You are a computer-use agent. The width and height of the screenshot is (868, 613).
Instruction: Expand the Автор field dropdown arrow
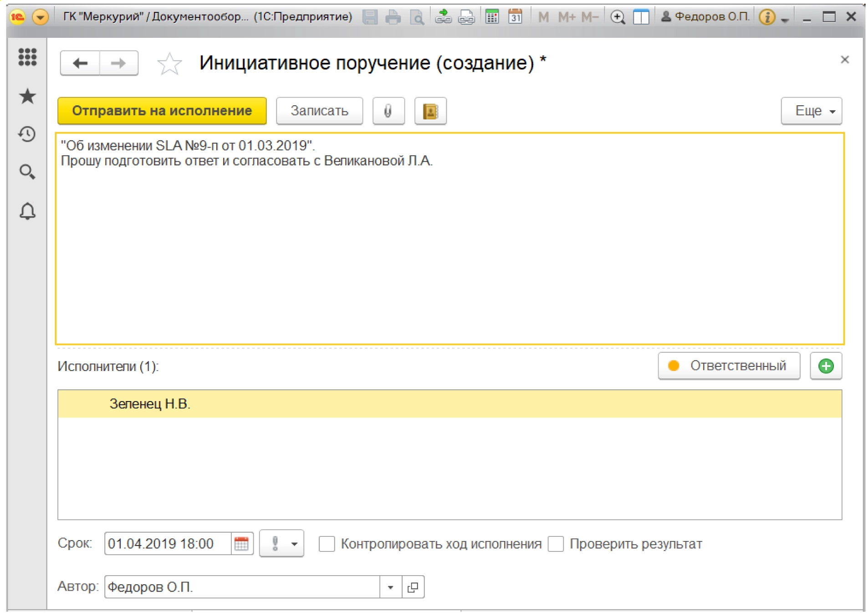tap(390, 587)
